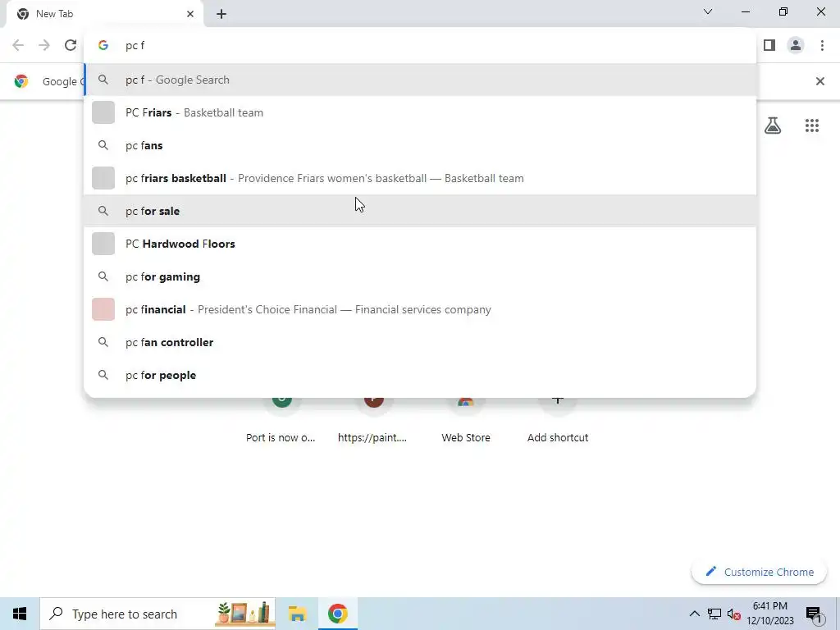Reload the page with the refresh icon
This screenshot has height=630, width=840.
pos(71,46)
